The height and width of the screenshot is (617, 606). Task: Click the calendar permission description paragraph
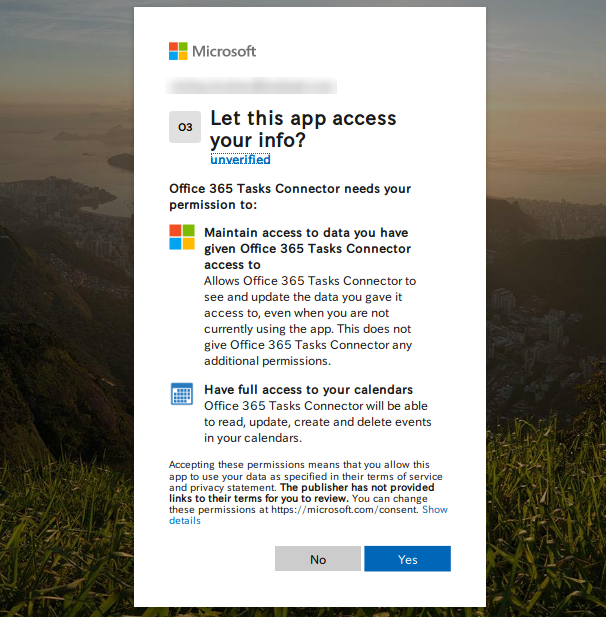(x=317, y=422)
